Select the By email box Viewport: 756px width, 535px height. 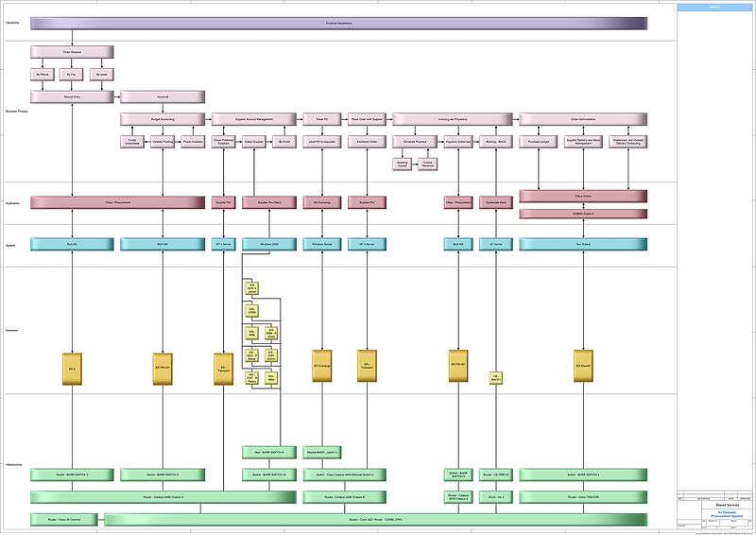(101, 74)
